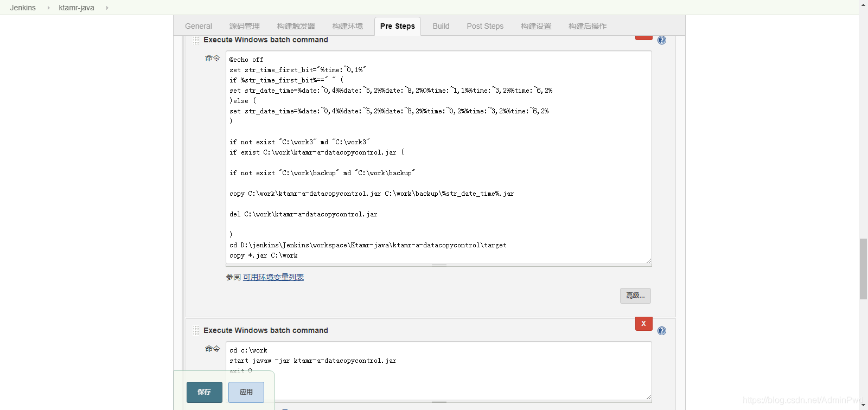Click first 'Execute Windows batch command' heading
Image resolution: width=868 pixels, height=410 pixels.
coord(266,40)
